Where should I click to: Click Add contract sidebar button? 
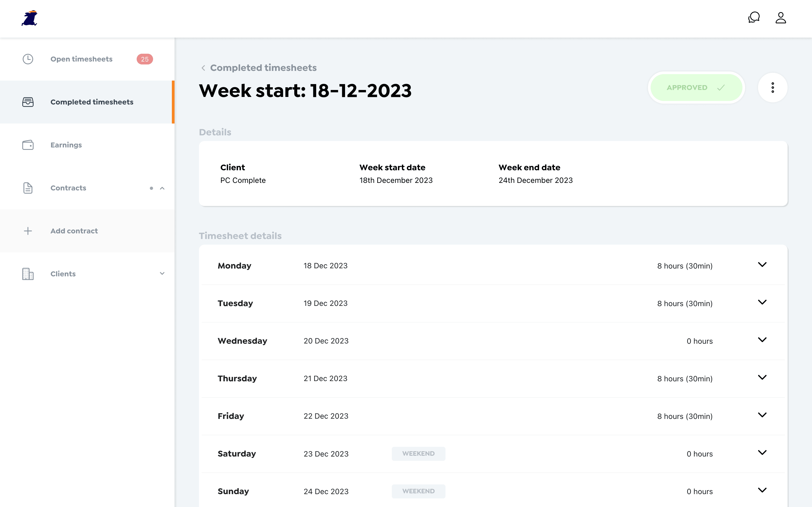[x=74, y=231]
